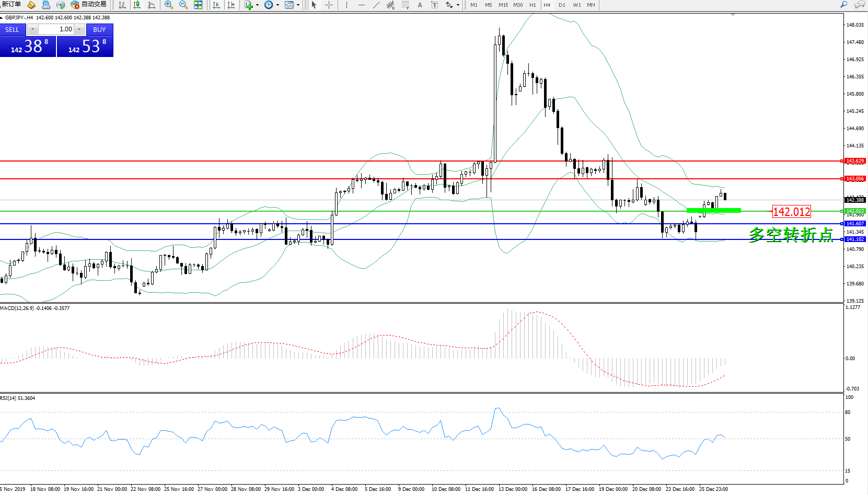Select the crosshair cursor tool
Image resolution: width=868 pixels, height=494 pixels.
pos(329,5)
